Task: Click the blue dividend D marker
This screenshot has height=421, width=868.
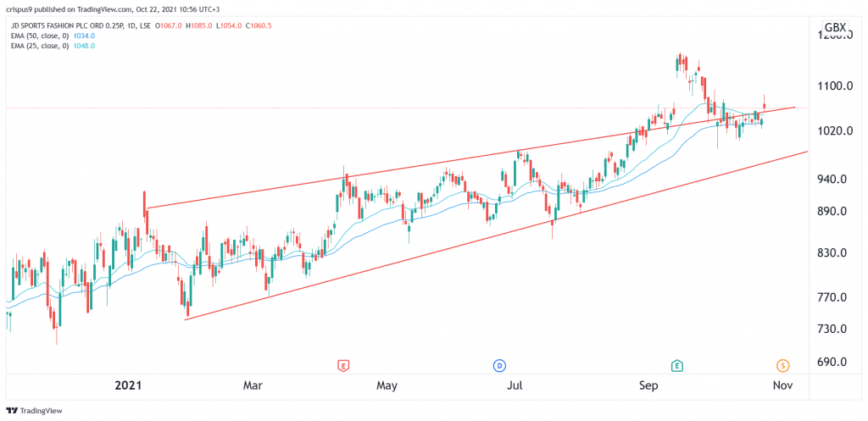Action: 500,366
